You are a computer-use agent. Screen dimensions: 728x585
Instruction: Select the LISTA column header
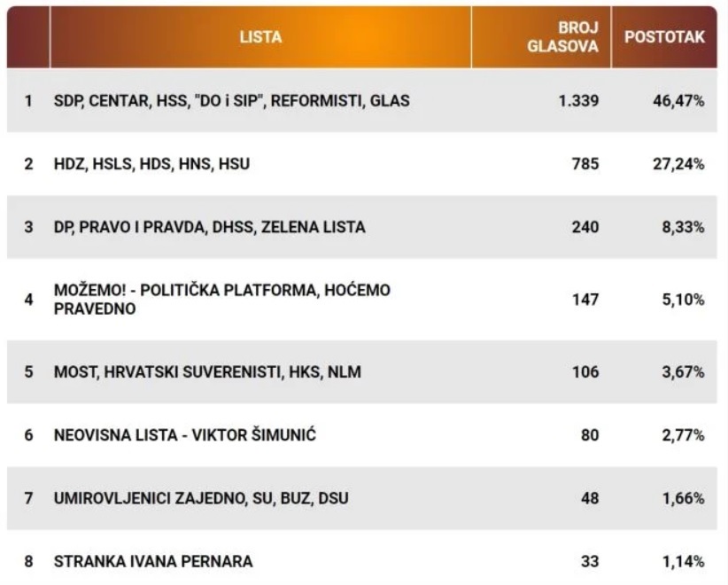260,37
